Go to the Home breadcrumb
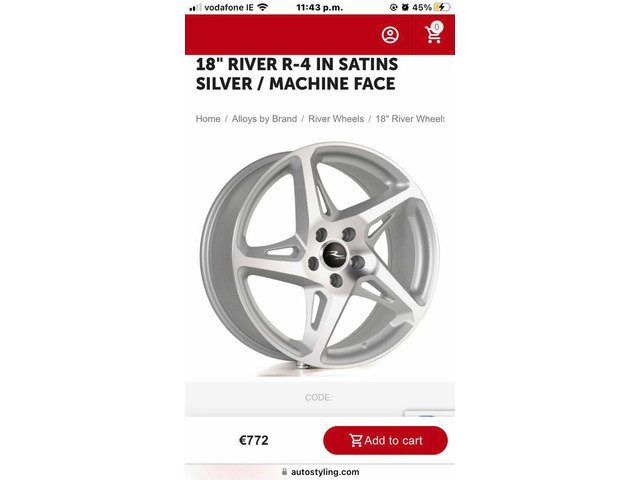This screenshot has width=640, height=480. point(208,119)
